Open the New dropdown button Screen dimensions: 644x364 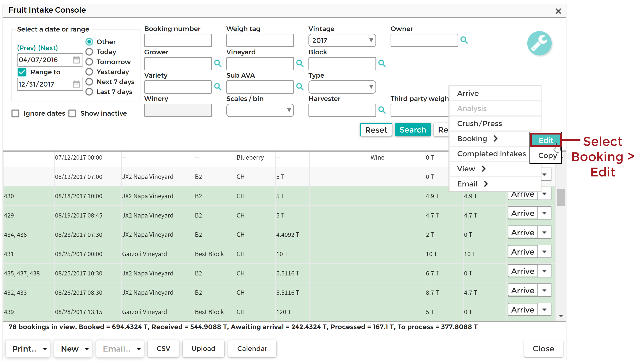pyautogui.click(x=73, y=348)
